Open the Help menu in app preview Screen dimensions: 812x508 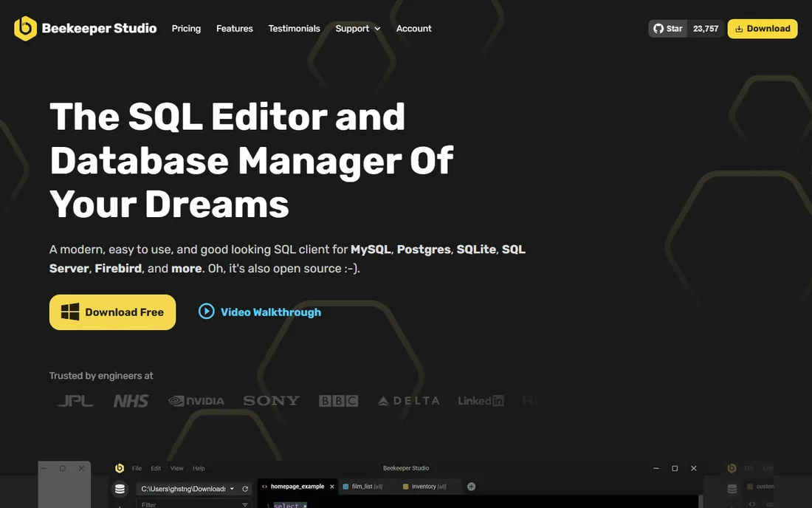199,468
